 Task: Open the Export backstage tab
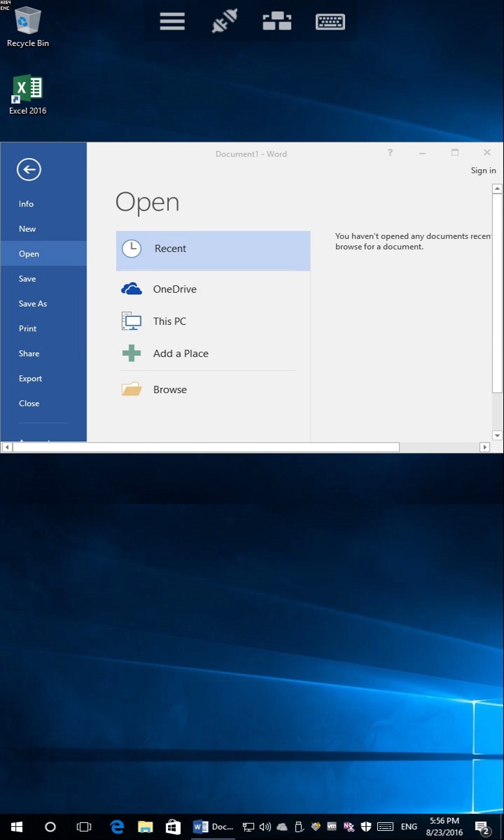coord(43,379)
